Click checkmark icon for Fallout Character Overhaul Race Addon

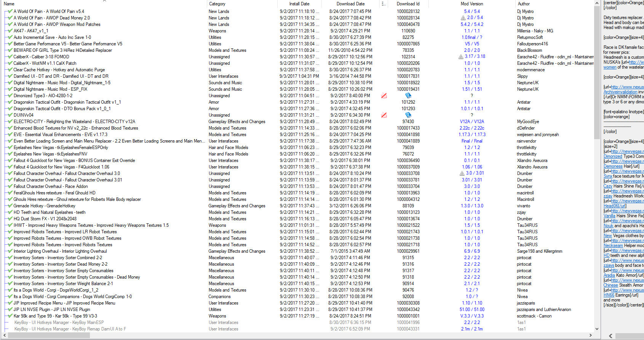pos(10,186)
